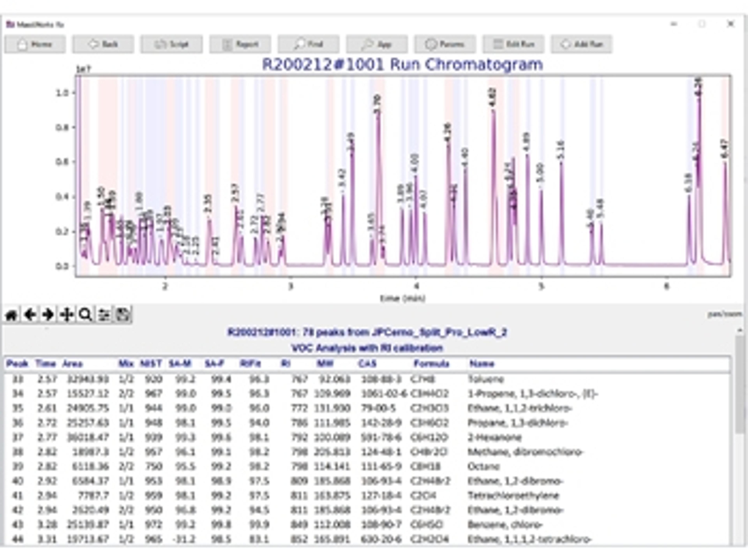Select the 2-Hexanone peak row
The width and height of the screenshot is (748, 560).
(x=494, y=437)
